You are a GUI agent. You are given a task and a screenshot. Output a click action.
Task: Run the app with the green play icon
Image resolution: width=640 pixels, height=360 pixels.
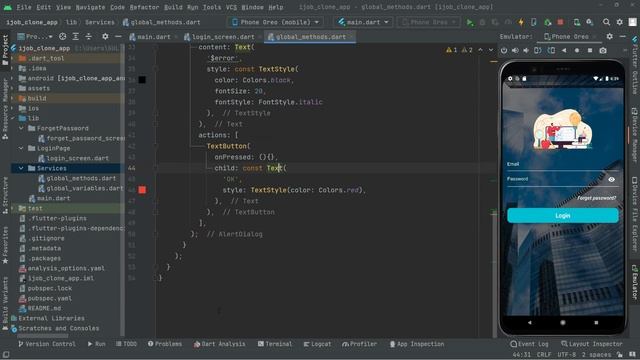(470, 22)
